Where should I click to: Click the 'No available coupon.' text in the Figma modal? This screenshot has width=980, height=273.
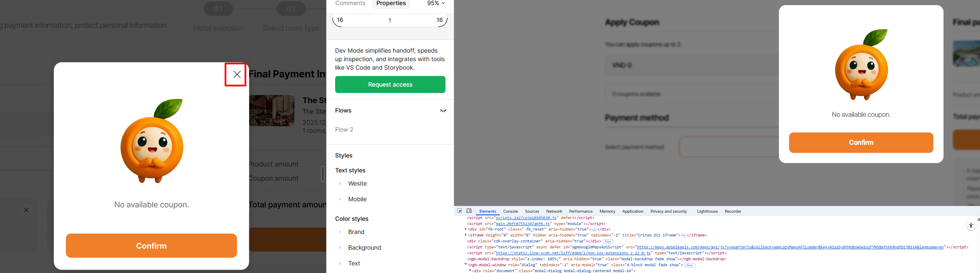(x=151, y=205)
